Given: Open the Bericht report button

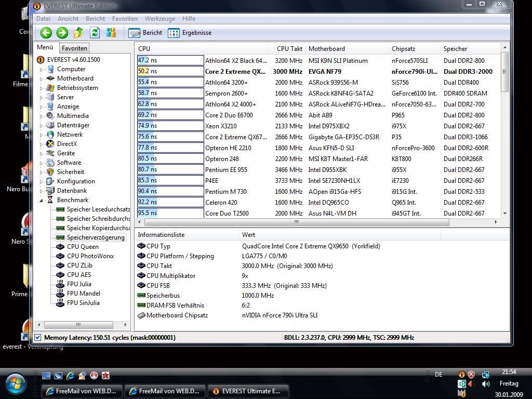Looking at the screenshot, I should click(145, 33).
